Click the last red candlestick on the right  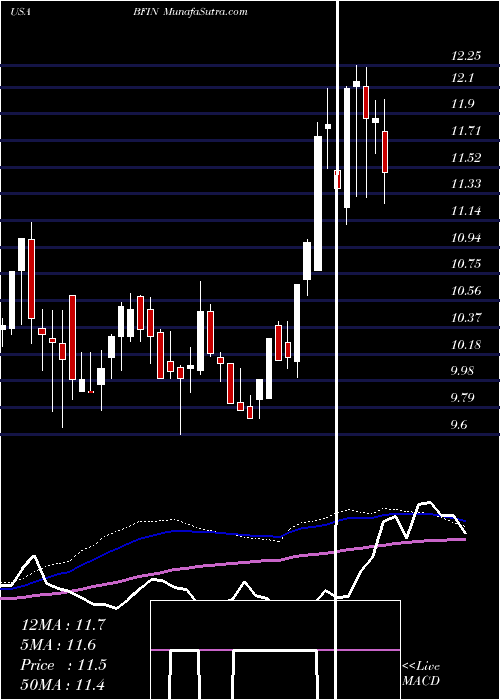384,152
